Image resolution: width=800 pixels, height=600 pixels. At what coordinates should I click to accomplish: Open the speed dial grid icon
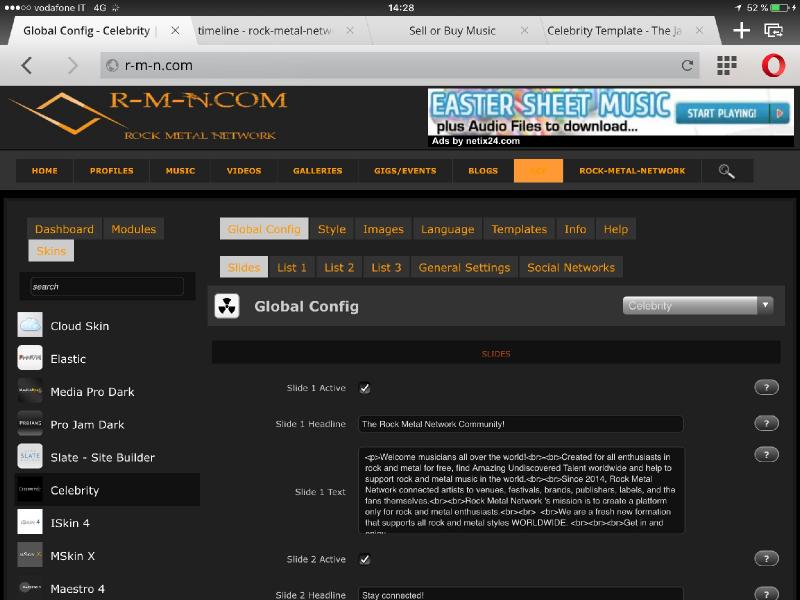(727, 65)
